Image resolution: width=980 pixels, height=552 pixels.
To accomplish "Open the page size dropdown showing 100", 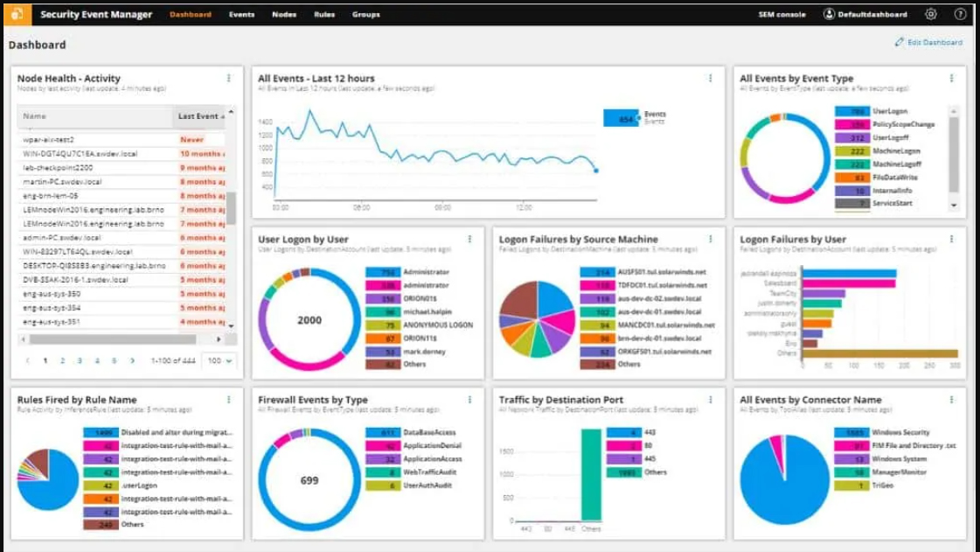I will pyautogui.click(x=219, y=360).
